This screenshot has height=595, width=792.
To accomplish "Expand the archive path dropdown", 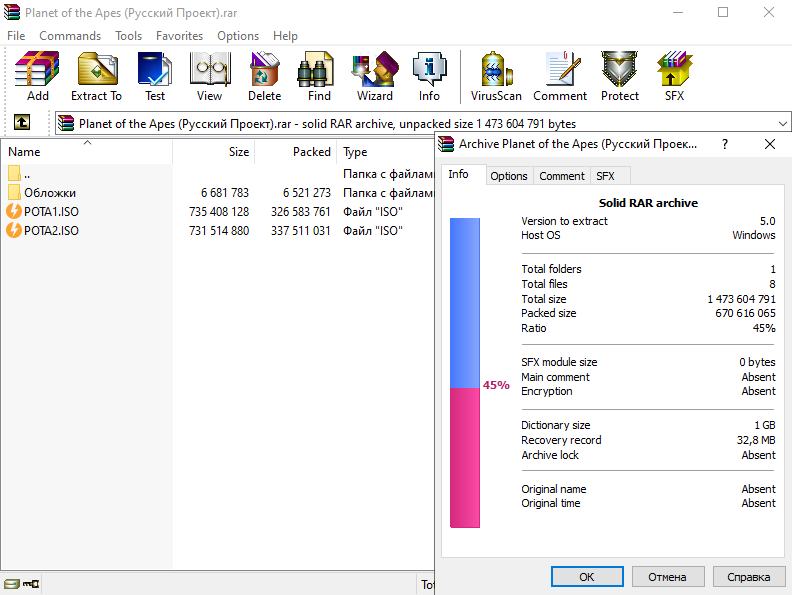I will tap(781, 124).
